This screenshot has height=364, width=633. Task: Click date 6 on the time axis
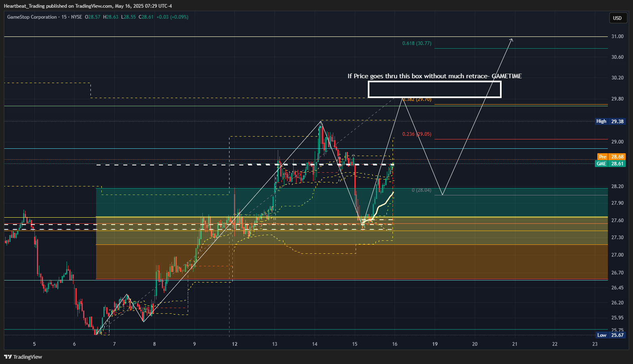(x=74, y=344)
